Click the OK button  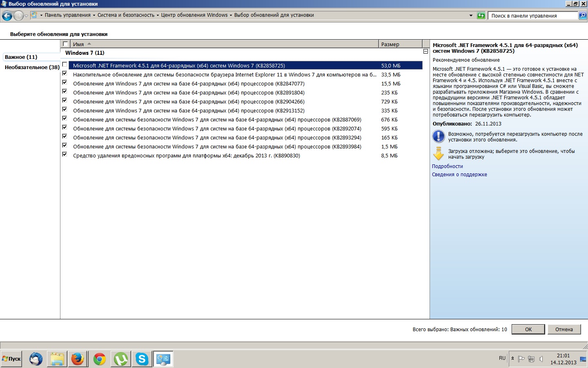coord(528,330)
